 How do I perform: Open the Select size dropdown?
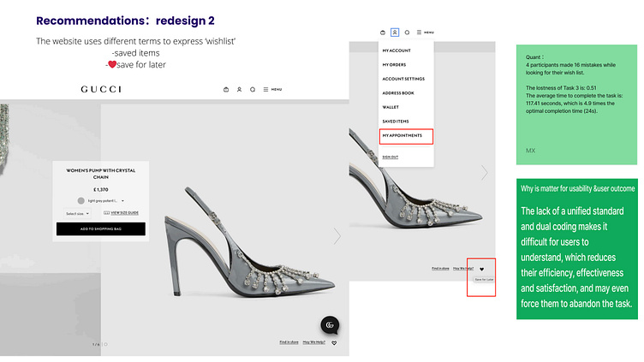click(77, 213)
